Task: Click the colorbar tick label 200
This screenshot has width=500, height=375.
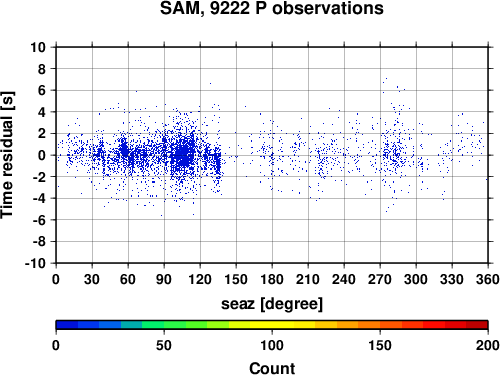Action: click(x=488, y=345)
